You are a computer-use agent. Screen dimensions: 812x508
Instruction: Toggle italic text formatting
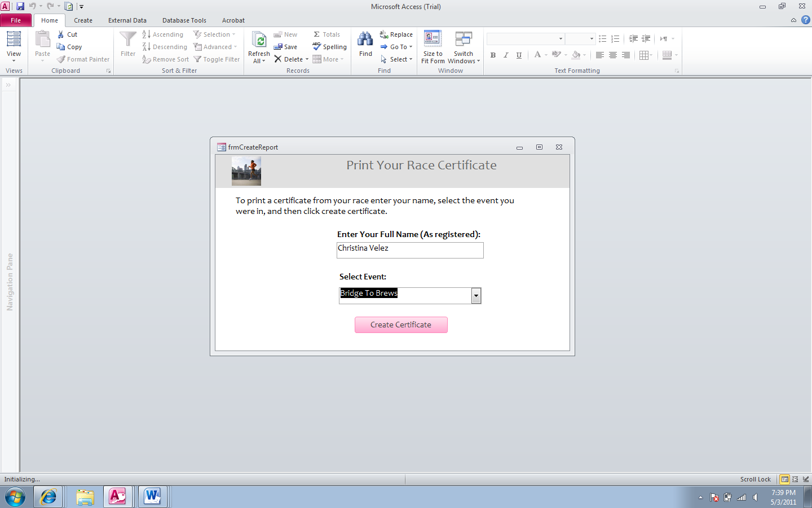click(506, 55)
